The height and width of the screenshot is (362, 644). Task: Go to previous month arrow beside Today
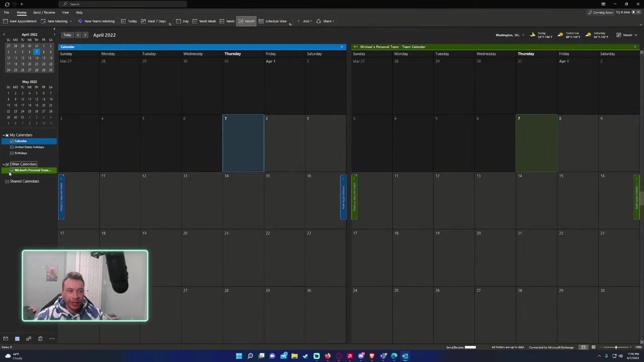[78, 35]
